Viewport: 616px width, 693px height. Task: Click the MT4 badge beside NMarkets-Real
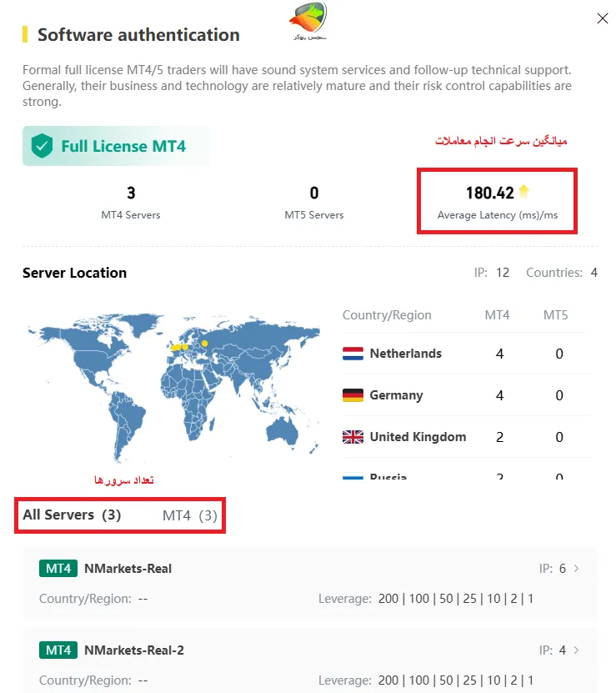(x=58, y=569)
